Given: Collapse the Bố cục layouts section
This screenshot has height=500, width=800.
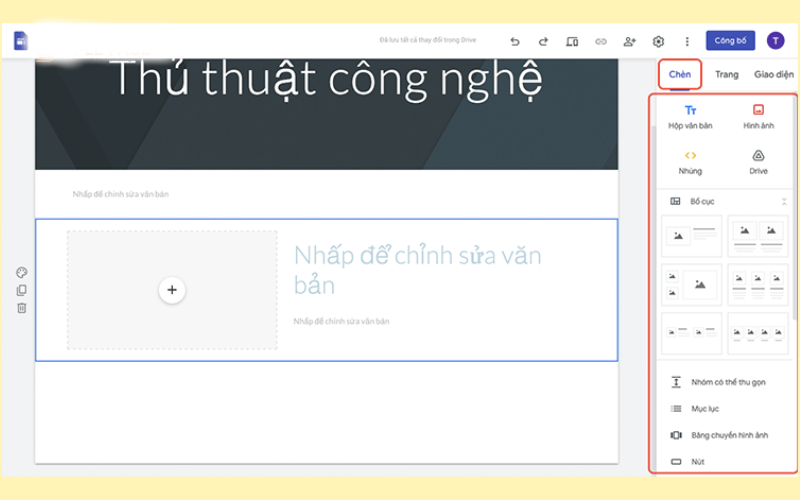Looking at the screenshot, I should 783,201.
